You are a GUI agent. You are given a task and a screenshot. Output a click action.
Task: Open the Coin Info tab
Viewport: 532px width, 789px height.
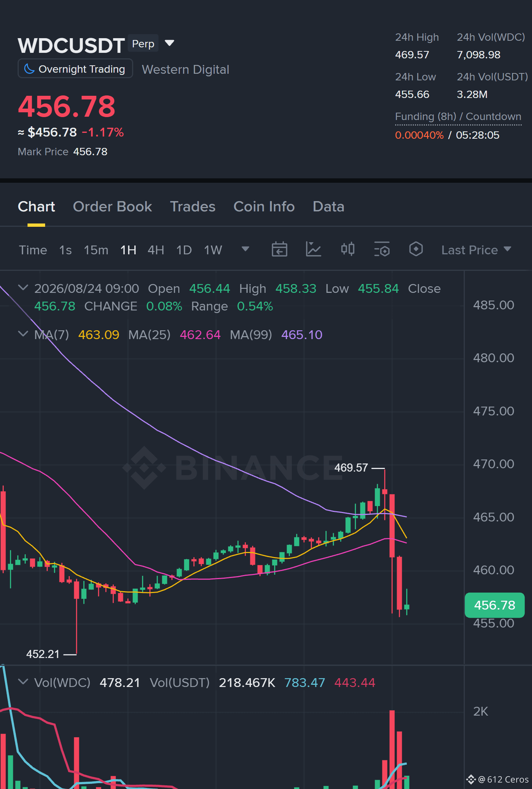(264, 207)
